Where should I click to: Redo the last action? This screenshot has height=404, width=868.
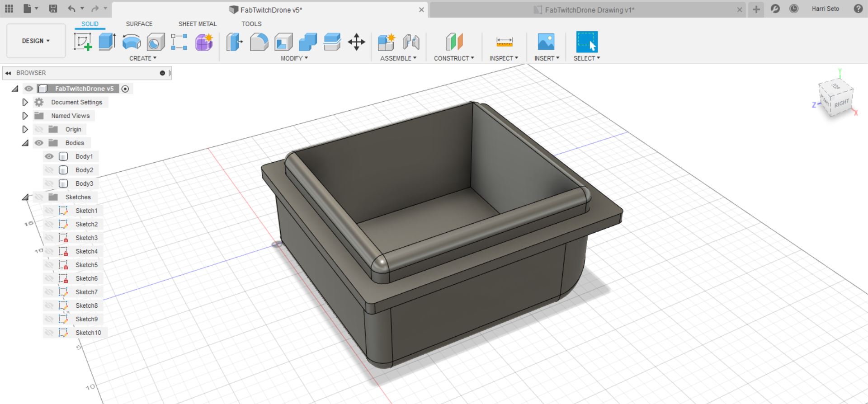pos(95,9)
